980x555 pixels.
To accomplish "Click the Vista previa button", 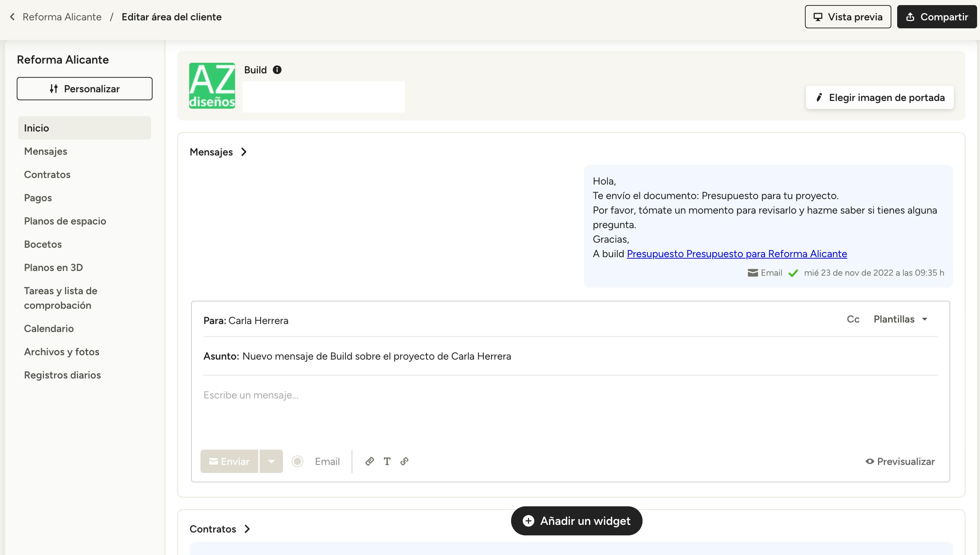I will pos(848,17).
